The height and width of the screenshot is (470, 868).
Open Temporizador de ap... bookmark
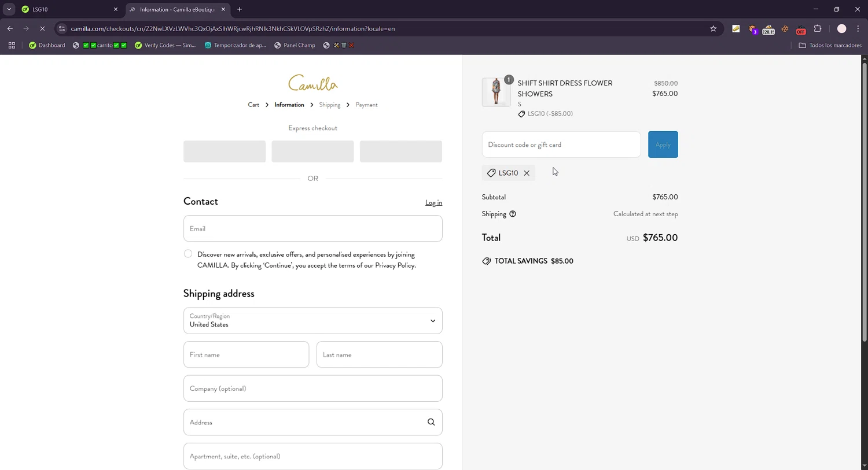tap(235, 45)
